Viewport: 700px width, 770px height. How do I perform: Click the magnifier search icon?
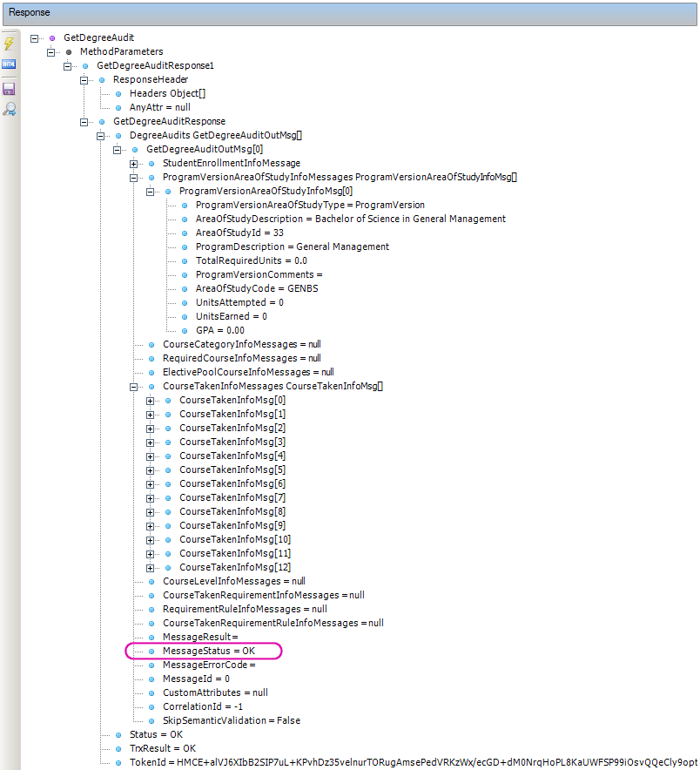pos(9,109)
